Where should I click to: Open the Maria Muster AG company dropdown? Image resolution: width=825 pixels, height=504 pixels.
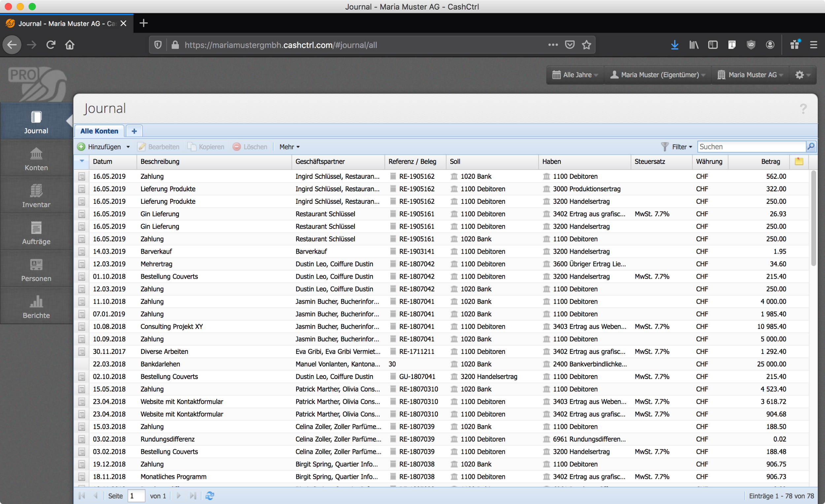point(750,75)
